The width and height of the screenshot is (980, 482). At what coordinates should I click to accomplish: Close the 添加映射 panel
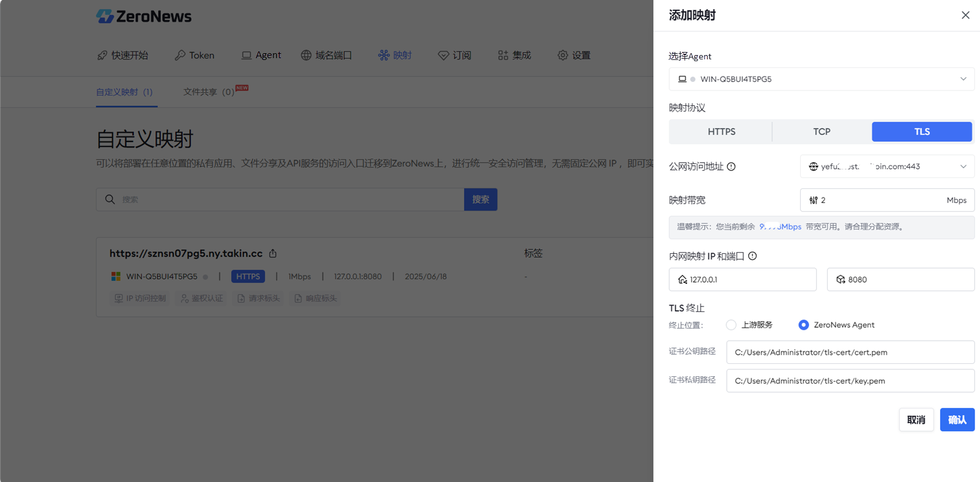(x=965, y=15)
